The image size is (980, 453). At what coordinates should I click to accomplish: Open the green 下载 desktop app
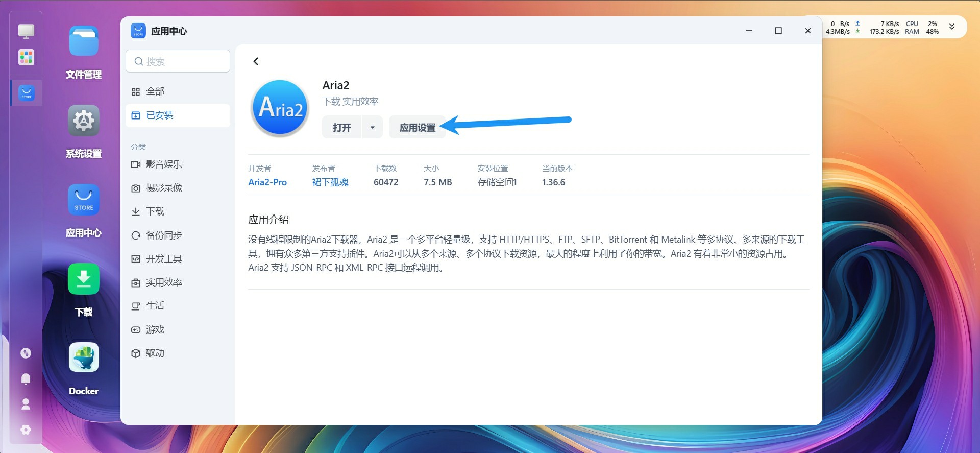(x=84, y=279)
